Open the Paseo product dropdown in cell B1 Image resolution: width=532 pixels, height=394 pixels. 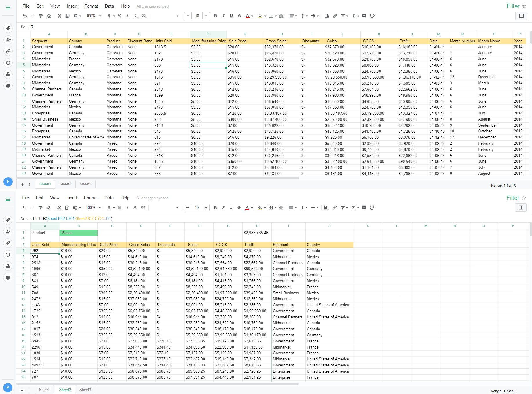coord(95,233)
